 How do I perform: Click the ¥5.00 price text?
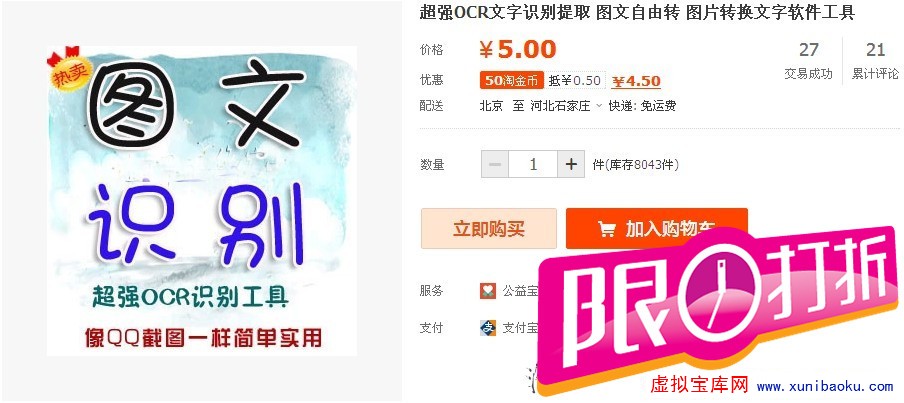pyautogui.click(x=518, y=50)
